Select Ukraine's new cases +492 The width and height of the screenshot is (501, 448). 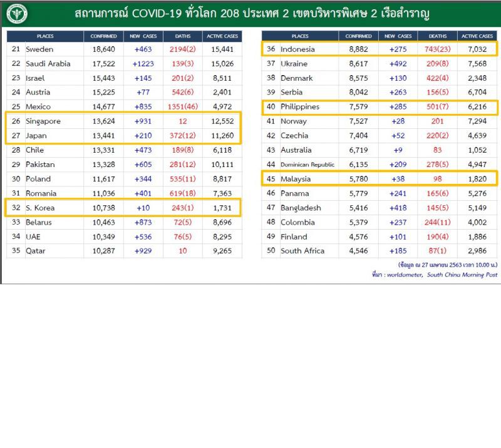click(x=398, y=64)
